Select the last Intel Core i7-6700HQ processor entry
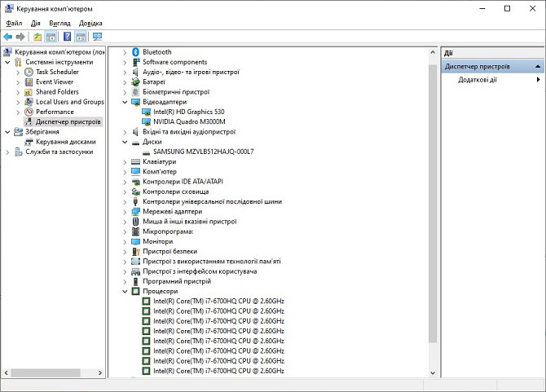This screenshot has height=392, width=546. pyautogui.click(x=218, y=371)
